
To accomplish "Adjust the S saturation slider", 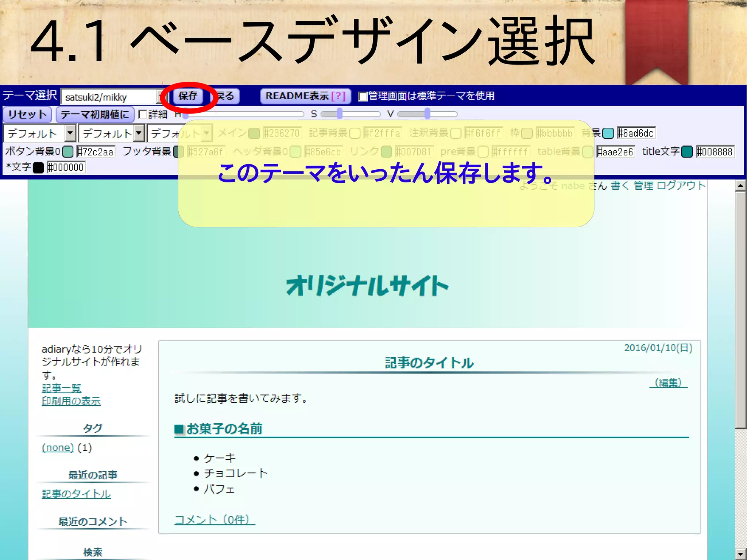I will click(340, 114).
